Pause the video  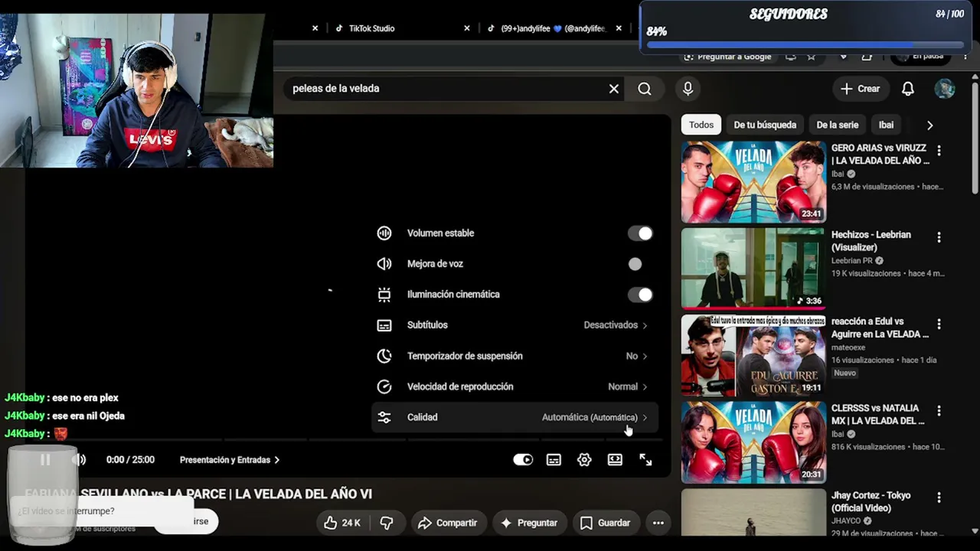point(45,460)
